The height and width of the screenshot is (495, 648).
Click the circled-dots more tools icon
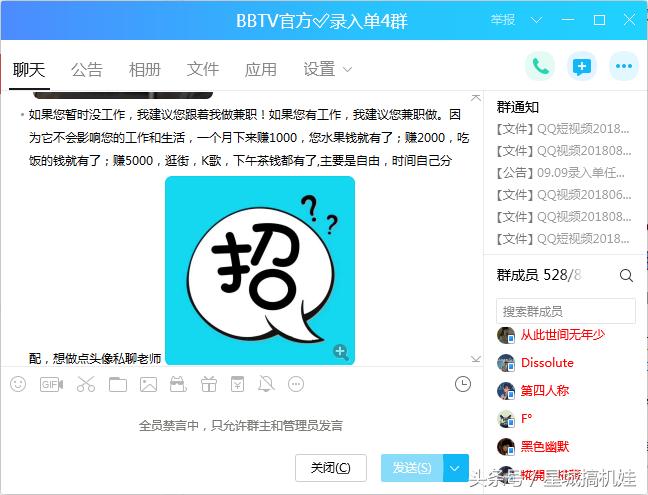pos(296,384)
